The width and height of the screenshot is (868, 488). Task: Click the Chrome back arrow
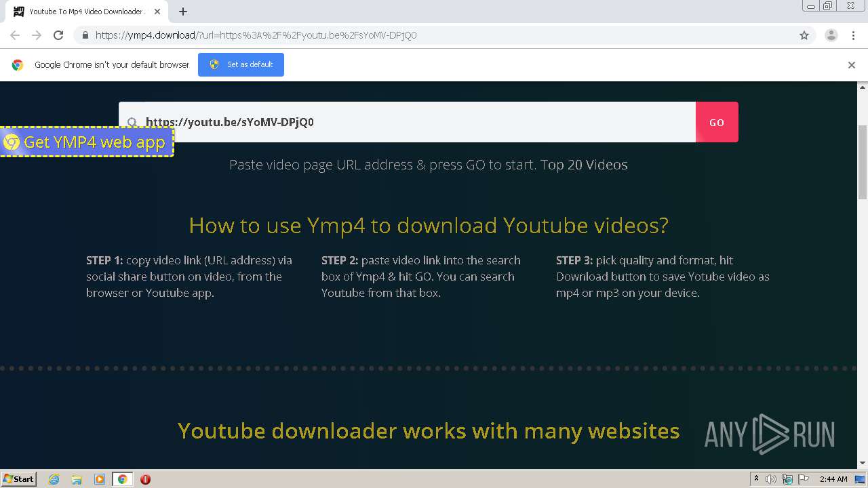click(x=15, y=35)
